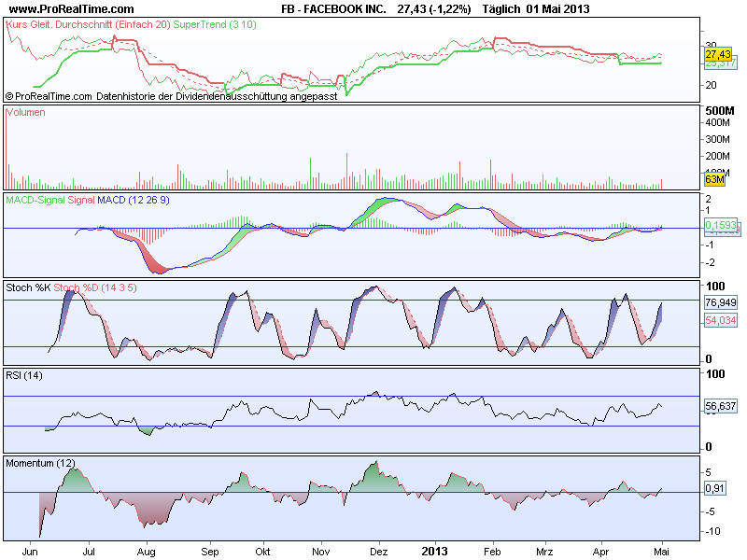
Task: Click the 76,949 stochastic value box
Action: [x=721, y=302]
